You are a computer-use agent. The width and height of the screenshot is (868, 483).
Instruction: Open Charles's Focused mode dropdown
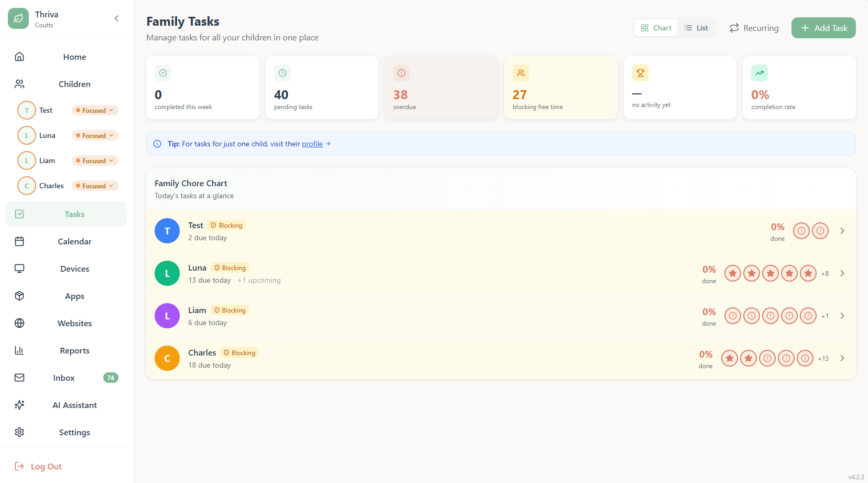[95, 186]
